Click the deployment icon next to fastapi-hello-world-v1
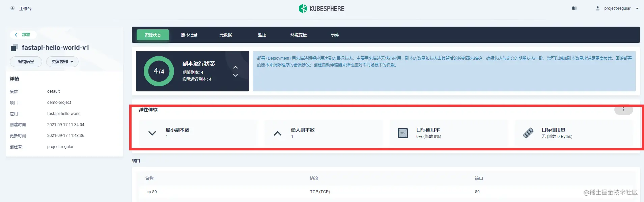644x202 pixels. (x=14, y=48)
